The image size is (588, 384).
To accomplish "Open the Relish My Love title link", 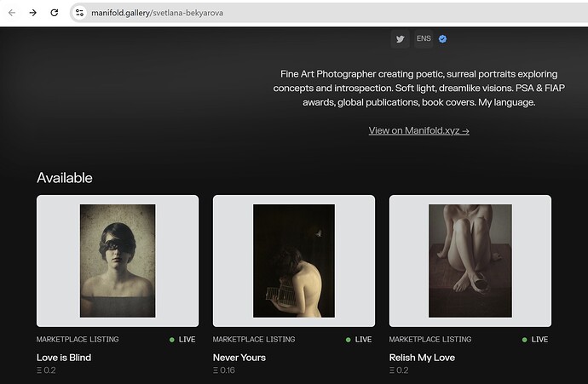I will [423, 358].
